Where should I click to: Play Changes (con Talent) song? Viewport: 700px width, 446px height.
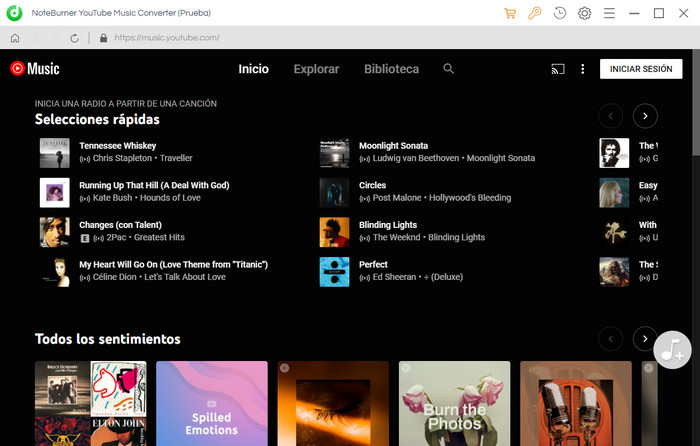121,225
